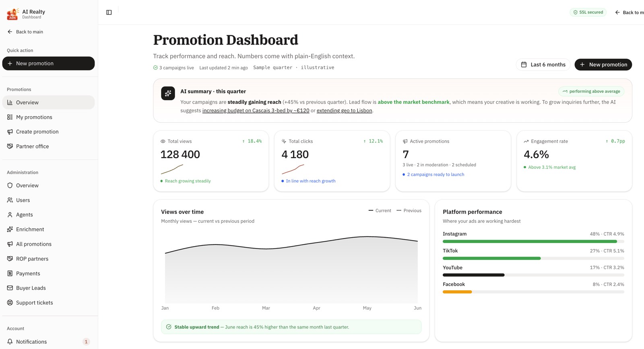Screen dimensions: 644x349
Task: Follow the extending geo to Lisbon link
Action: point(344,111)
